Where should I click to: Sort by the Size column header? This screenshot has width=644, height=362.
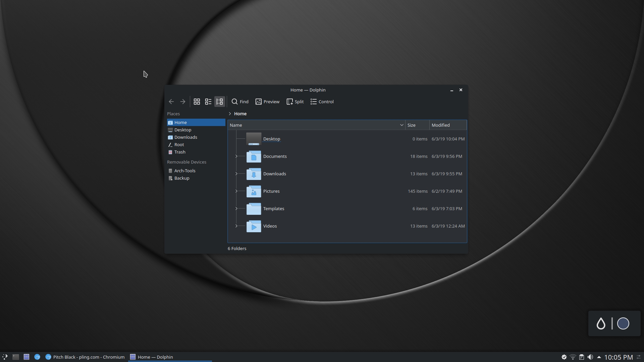[x=418, y=125]
